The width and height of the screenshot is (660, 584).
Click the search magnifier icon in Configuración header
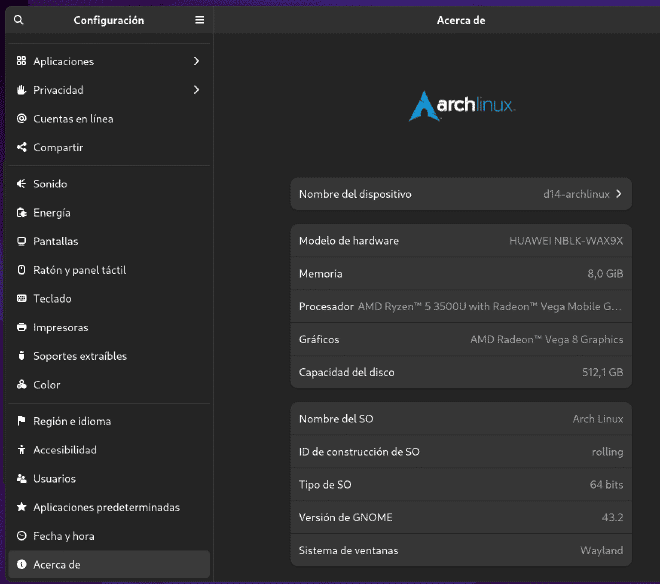click(19, 20)
